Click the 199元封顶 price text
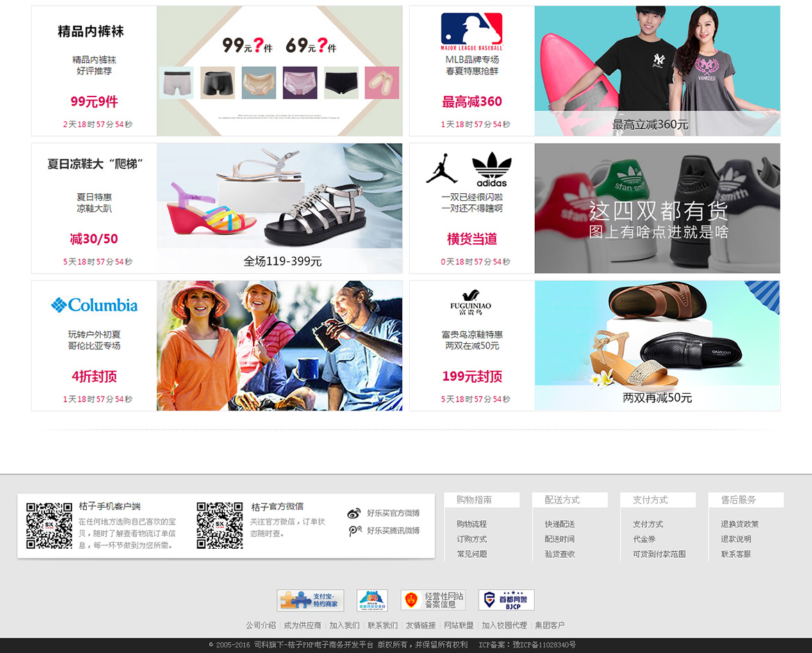Screen dimensions: 812x653 point(472,377)
